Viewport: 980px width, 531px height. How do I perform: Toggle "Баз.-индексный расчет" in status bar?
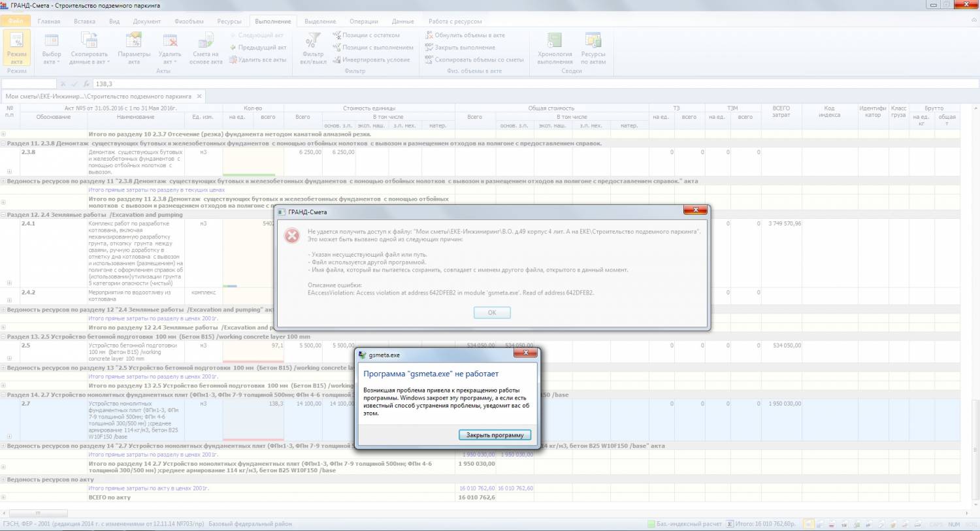click(x=685, y=524)
